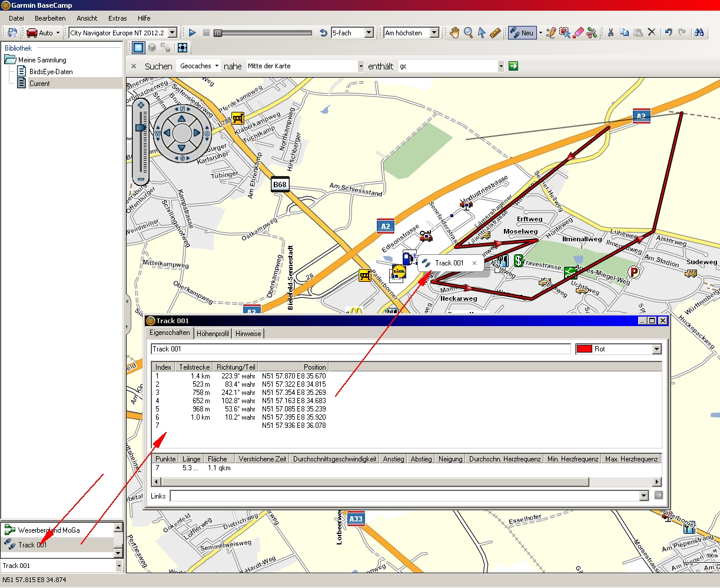Click the center map on selection icon
This screenshot has height=588, width=720.
click(183, 48)
